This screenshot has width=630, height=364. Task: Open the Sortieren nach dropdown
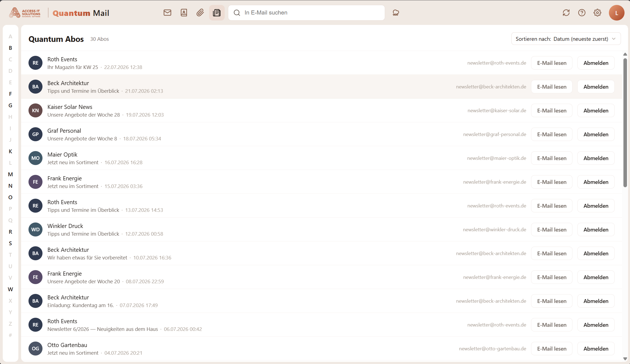click(566, 39)
